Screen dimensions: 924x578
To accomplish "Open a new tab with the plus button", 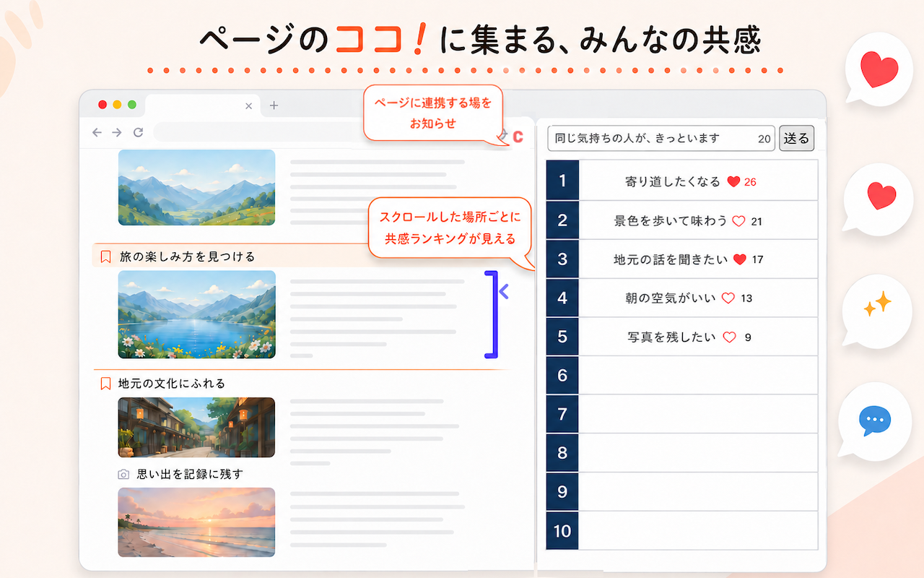I will 274,105.
